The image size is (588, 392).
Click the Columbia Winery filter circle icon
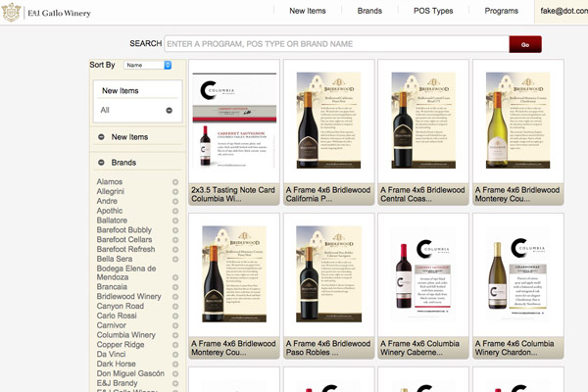[175, 335]
